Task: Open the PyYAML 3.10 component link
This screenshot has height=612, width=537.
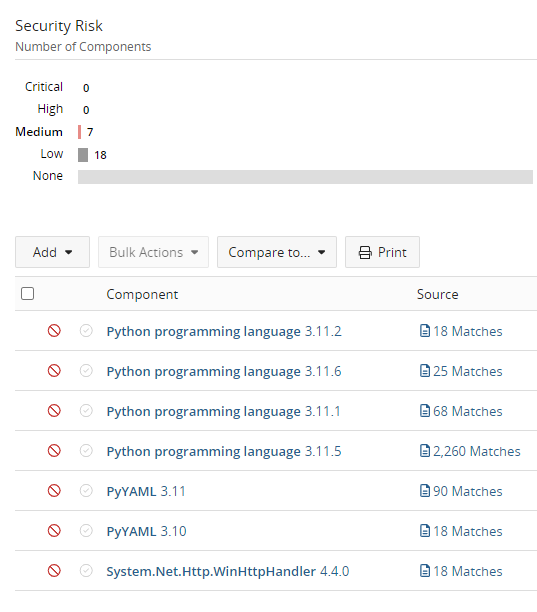Action: pyautogui.click(x=146, y=531)
